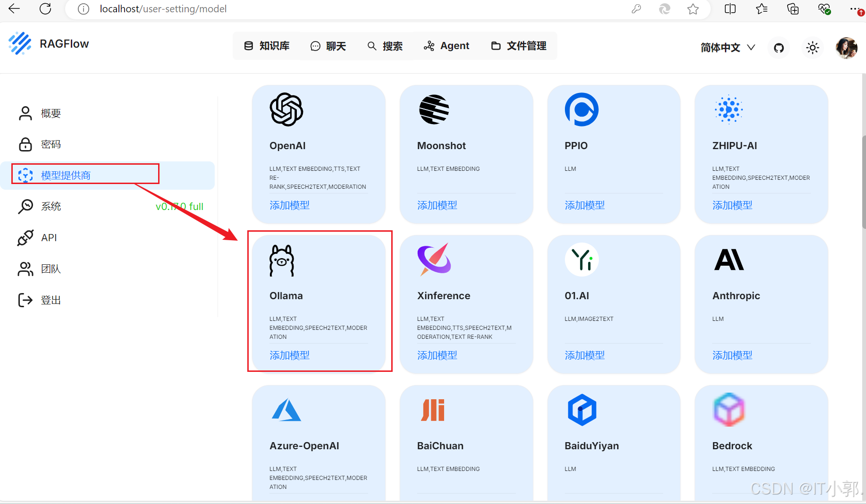Viewport: 866px width, 504px height.
Task: Click 添加模型 under Ollama
Action: (289, 355)
